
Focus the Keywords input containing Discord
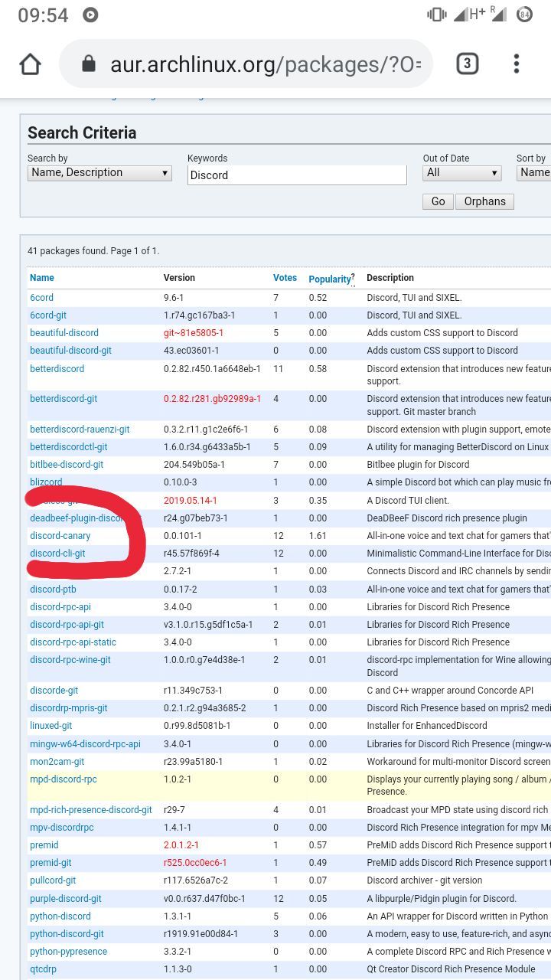(297, 175)
